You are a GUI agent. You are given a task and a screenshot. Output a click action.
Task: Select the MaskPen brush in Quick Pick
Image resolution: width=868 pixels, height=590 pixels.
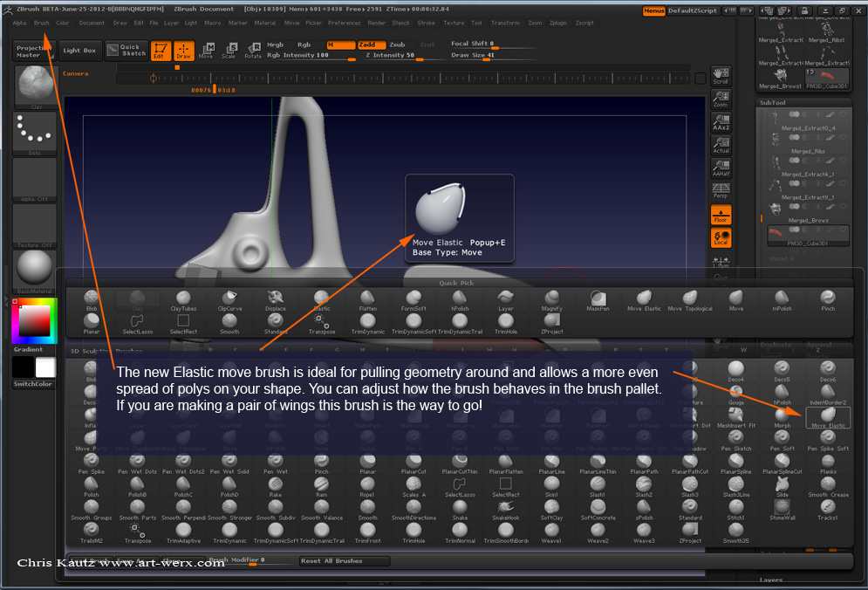(x=598, y=301)
